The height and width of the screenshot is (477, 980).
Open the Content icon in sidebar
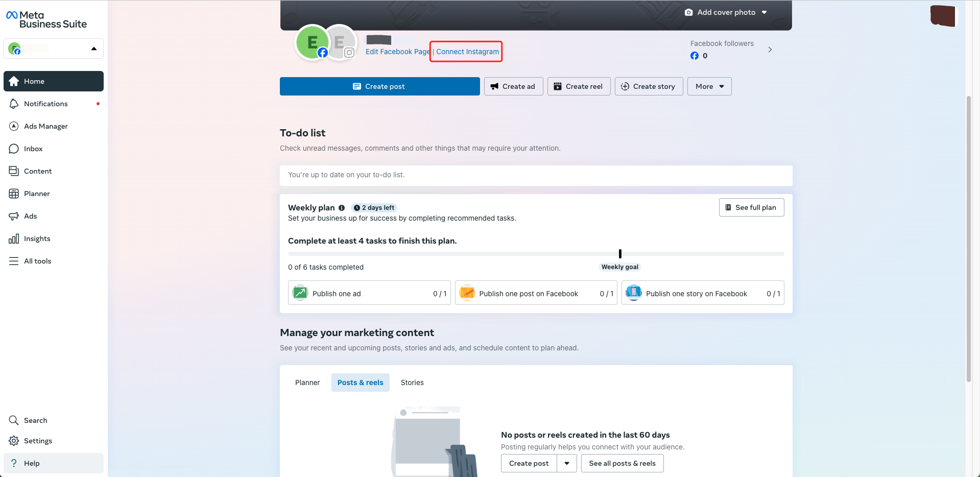14,171
